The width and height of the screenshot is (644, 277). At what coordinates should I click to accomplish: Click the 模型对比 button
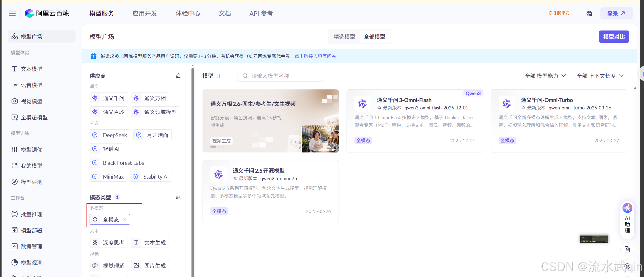click(x=614, y=37)
